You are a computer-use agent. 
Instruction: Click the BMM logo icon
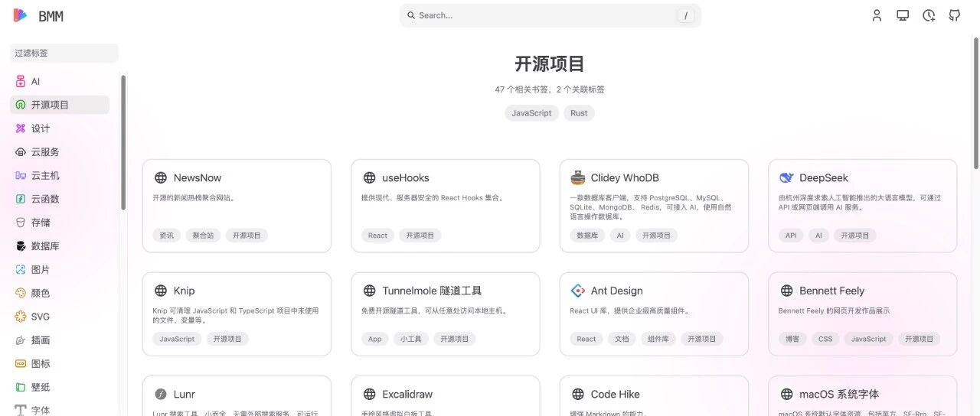coord(21,15)
